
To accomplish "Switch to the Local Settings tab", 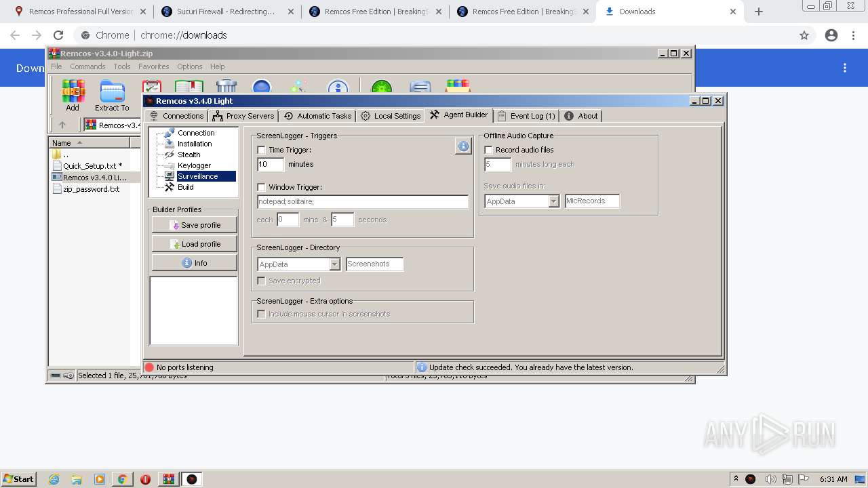I will tap(391, 116).
